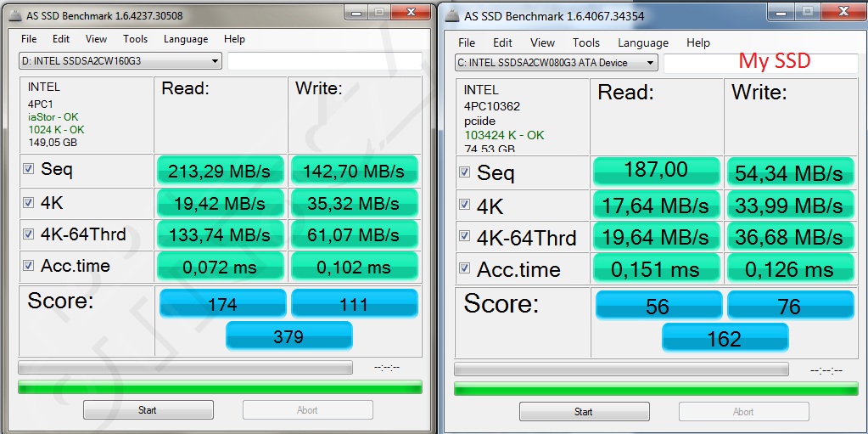The width and height of the screenshot is (868, 434).
Task: Click the app icon in left window title bar
Action: click(16, 15)
